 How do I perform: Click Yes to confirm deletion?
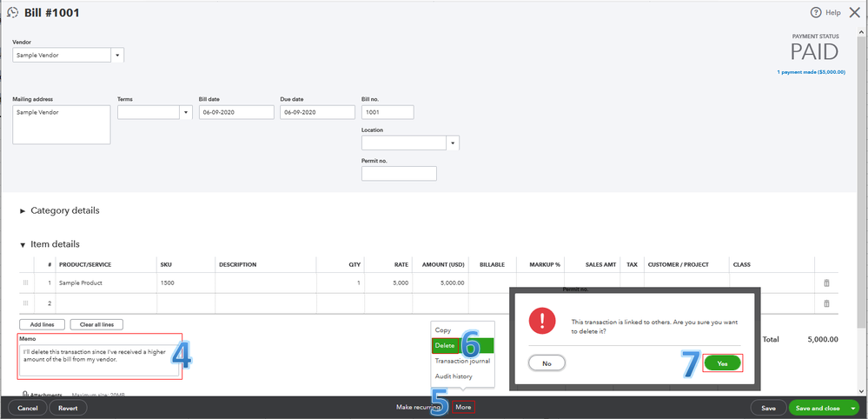click(x=722, y=363)
